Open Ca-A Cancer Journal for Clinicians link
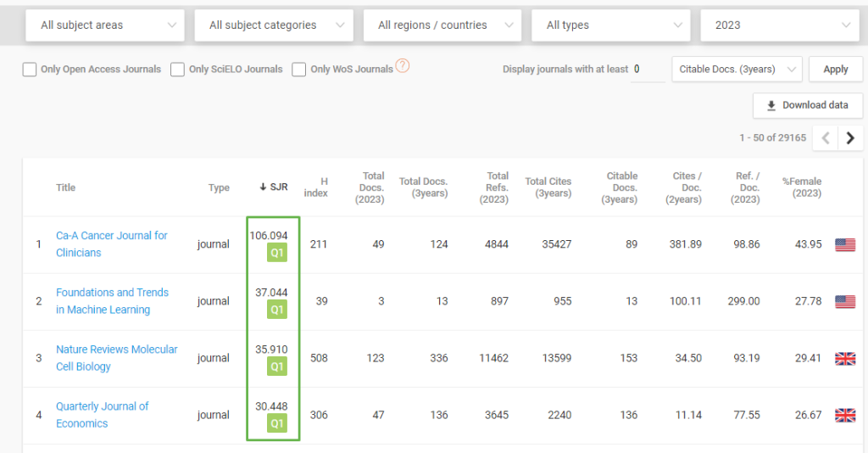Screen dimensions: 868x453 coord(111,244)
